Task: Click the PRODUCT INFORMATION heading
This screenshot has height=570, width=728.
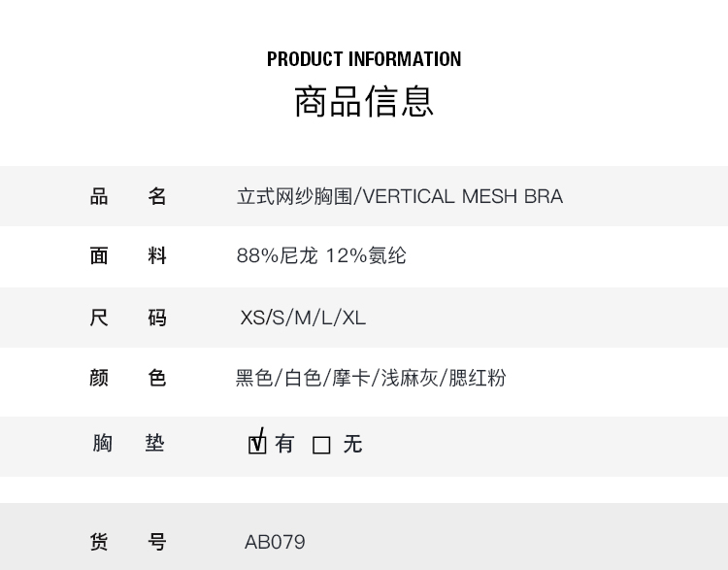Action: coord(364,59)
